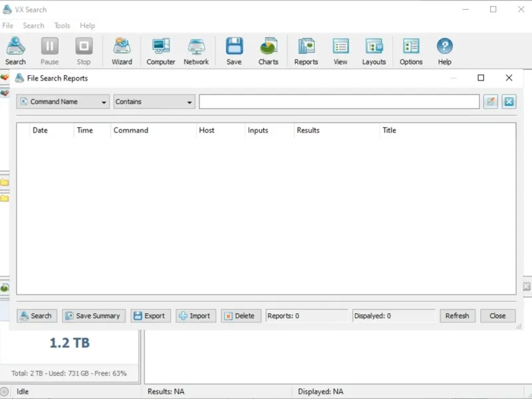532x399 pixels.
Task: Open the Computer search icon
Action: (161, 51)
